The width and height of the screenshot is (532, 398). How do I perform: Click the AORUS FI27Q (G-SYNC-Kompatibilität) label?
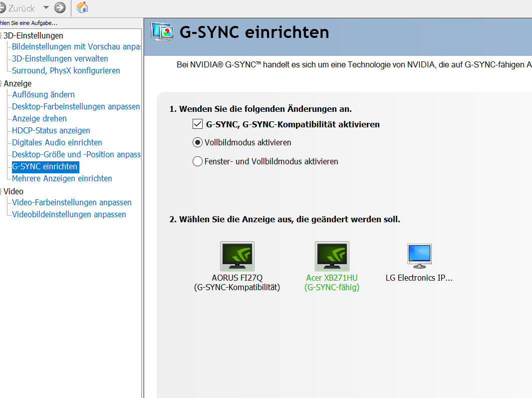237,283
